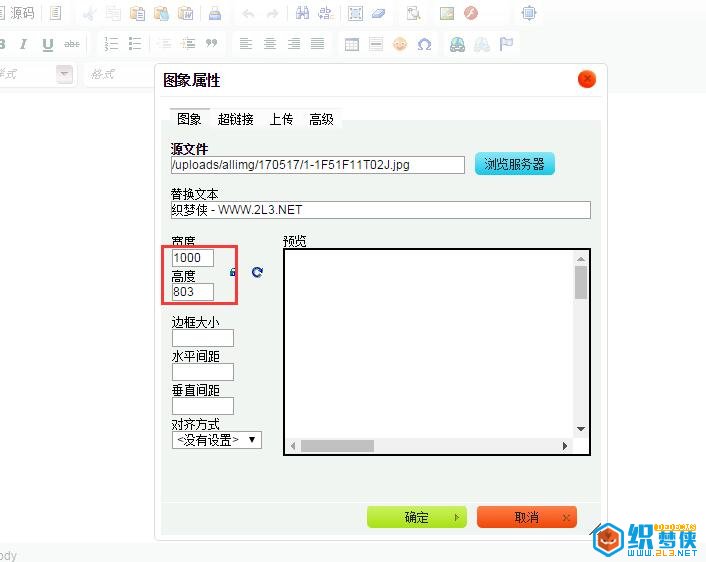Click the 宽度 width input field
Image resolution: width=706 pixels, height=562 pixels.
click(x=193, y=258)
